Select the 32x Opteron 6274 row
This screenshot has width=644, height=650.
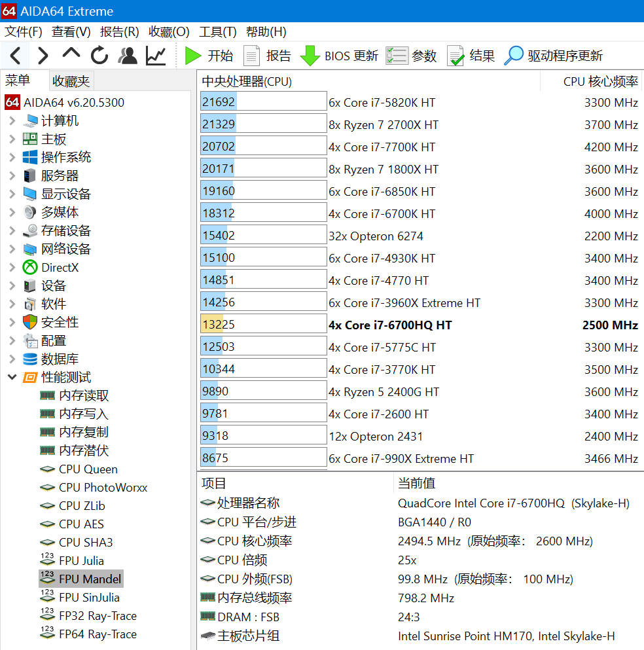pyautogui.click(x=420, y=236)
